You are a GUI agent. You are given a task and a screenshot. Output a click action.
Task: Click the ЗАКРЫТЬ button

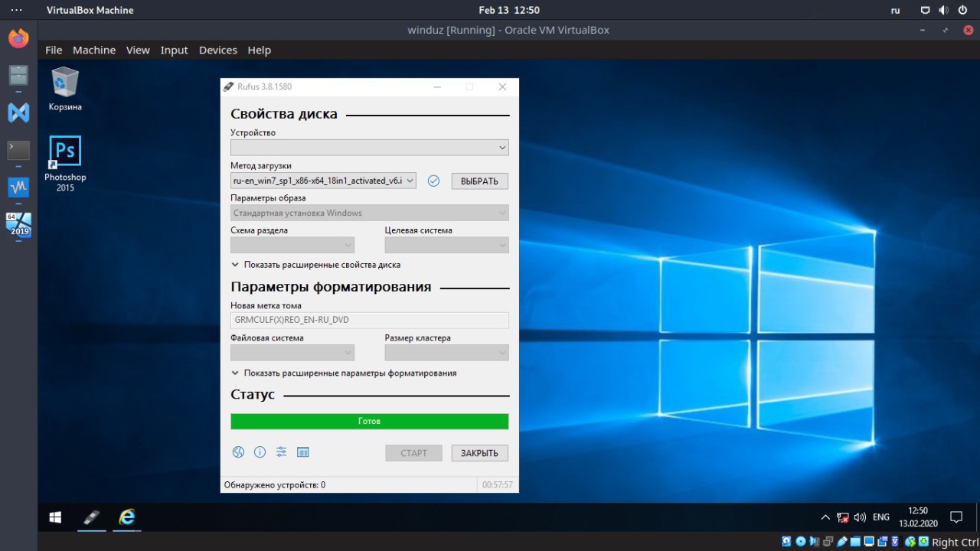[x=479, y=453]
